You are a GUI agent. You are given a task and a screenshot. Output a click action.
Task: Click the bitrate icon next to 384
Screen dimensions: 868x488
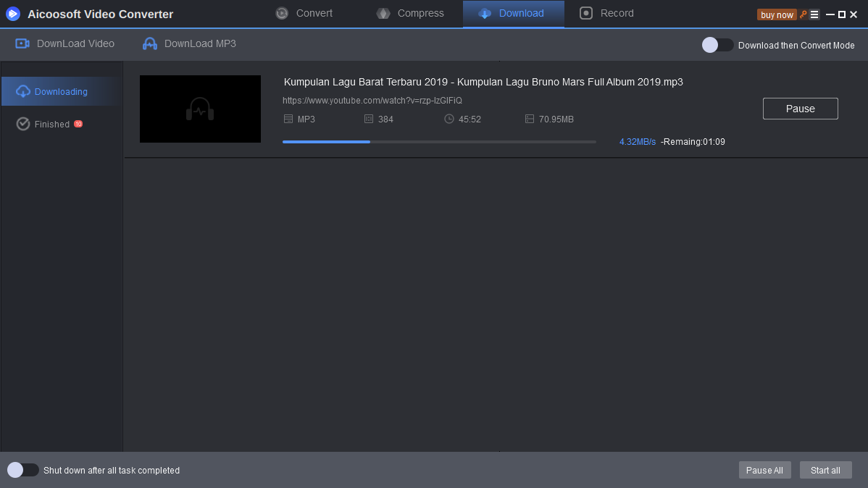click(x=369, y=119)
